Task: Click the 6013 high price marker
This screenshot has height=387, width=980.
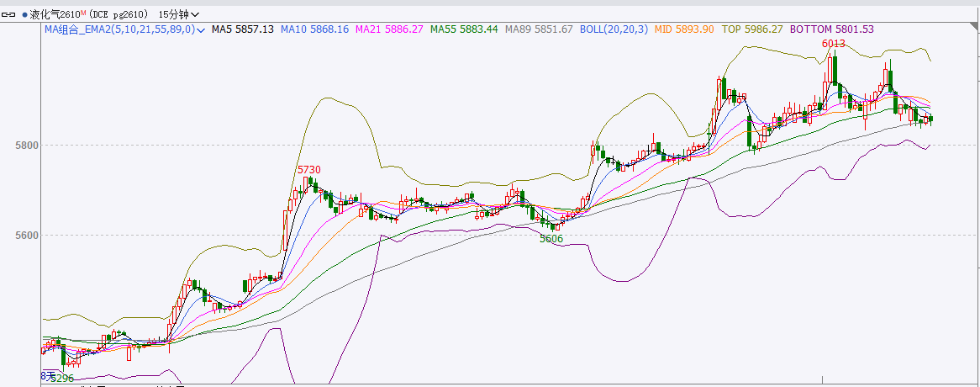Action: [833, 43]
